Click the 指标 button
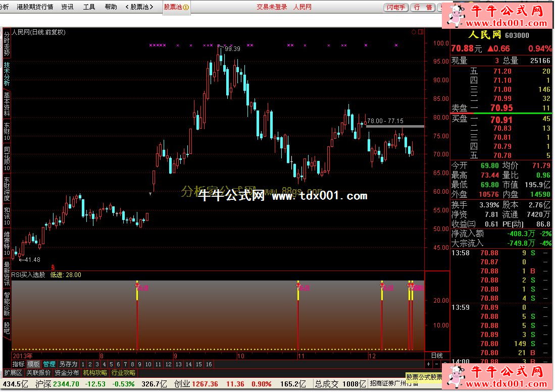 click(x=18, y=364)
